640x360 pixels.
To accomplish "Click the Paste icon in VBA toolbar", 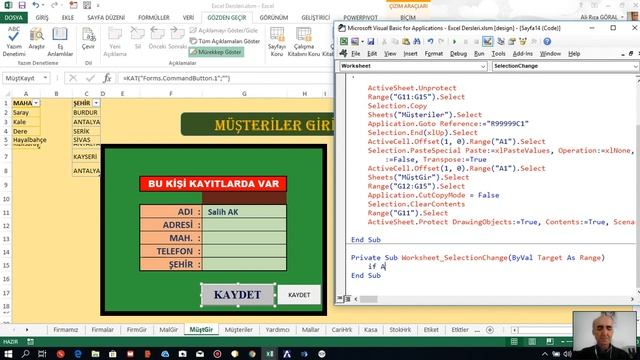I will pos(406,41).
